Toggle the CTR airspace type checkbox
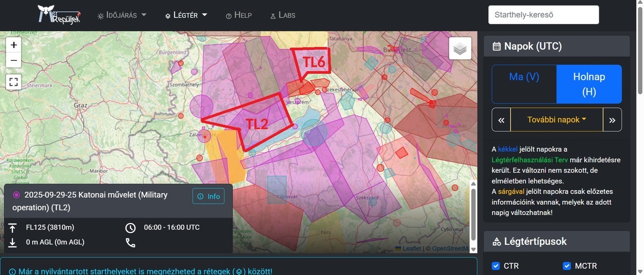The image size is (644, 275). tap(496, 266)
